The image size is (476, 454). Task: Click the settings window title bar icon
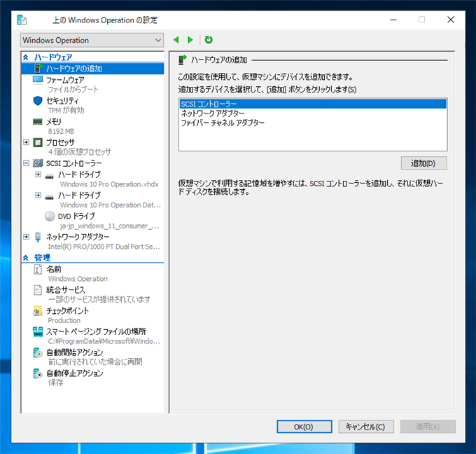pyautogui.click(x=22, y=20)
